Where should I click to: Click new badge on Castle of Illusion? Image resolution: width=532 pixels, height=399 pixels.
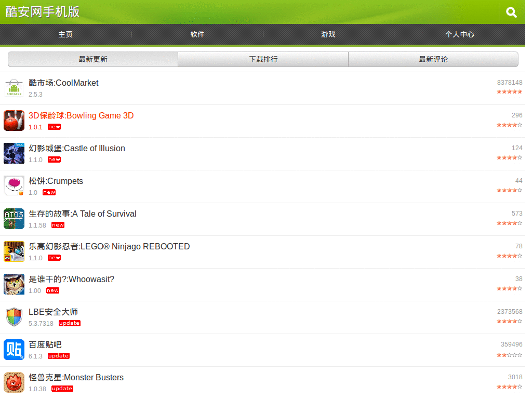point(54,159)
